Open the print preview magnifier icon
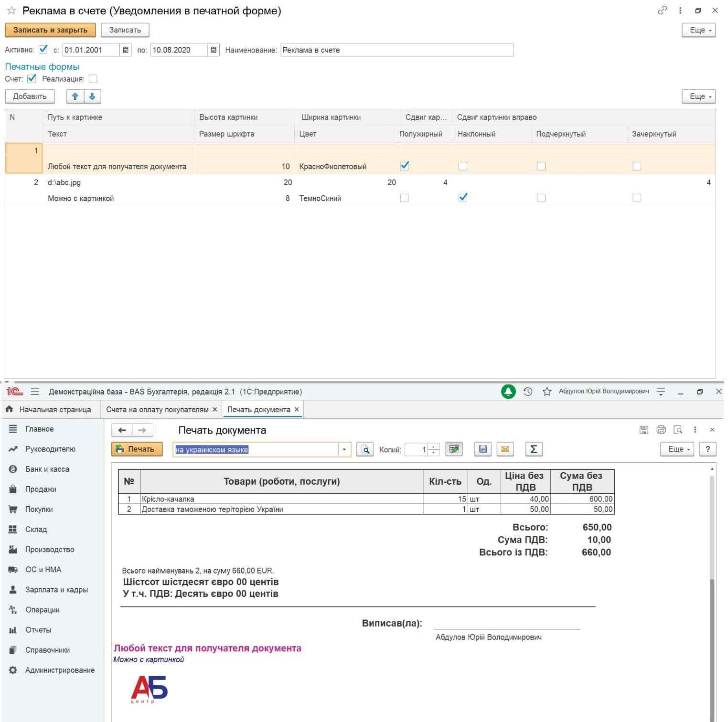This screenshot has height=722, width=728. tap(365, 449)
